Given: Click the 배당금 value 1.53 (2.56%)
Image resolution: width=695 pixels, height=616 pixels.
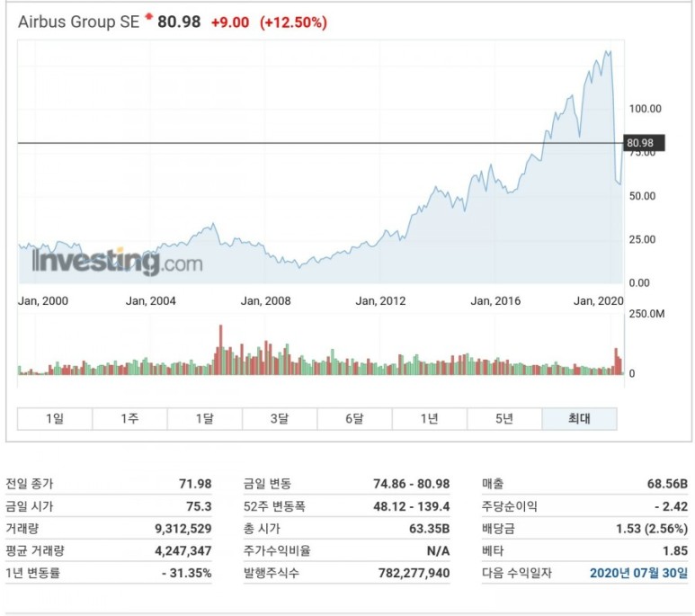Looking at the screenshot, I should click(652, 528).
